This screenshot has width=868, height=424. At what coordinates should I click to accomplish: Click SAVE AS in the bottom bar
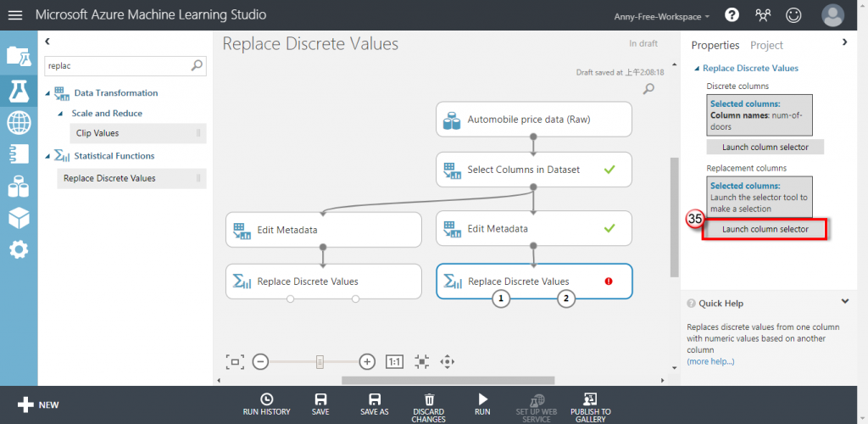point(374,404)
